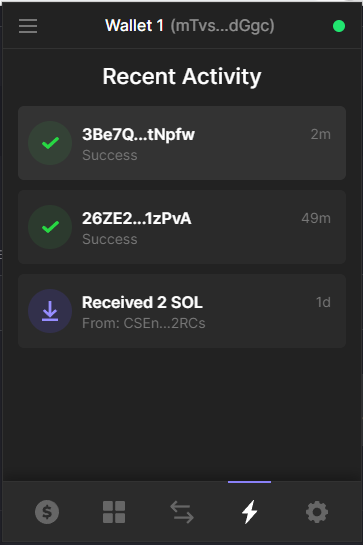The width and height of the screenshot is (363, 545).
Task: Open the hamburger menu
Action: (x=28, y=26)
